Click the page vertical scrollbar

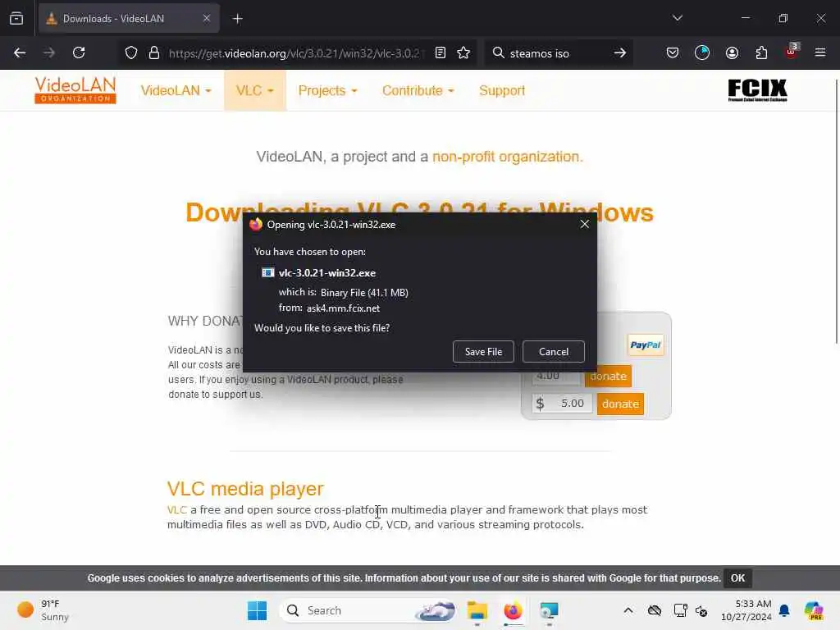(x=836, y=211)
